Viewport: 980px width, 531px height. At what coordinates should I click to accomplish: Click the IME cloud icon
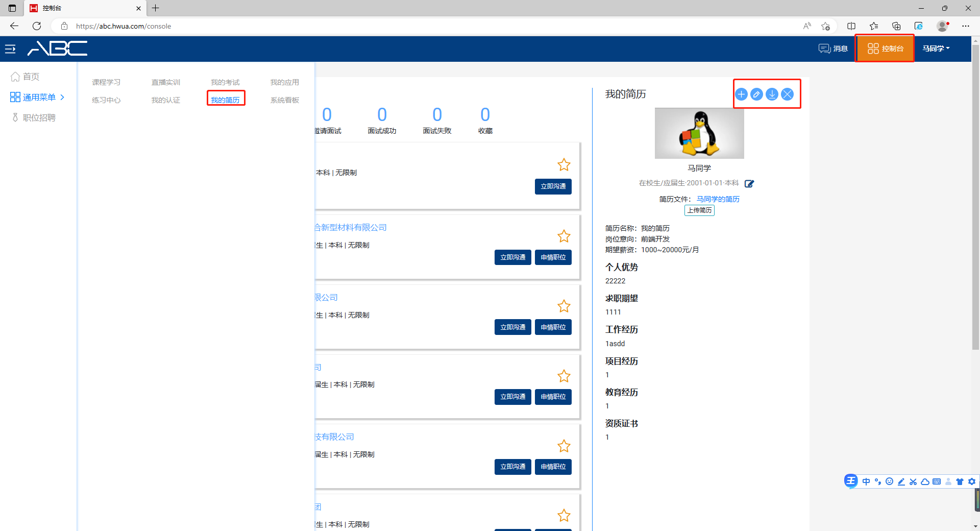[x=925, y=481]
